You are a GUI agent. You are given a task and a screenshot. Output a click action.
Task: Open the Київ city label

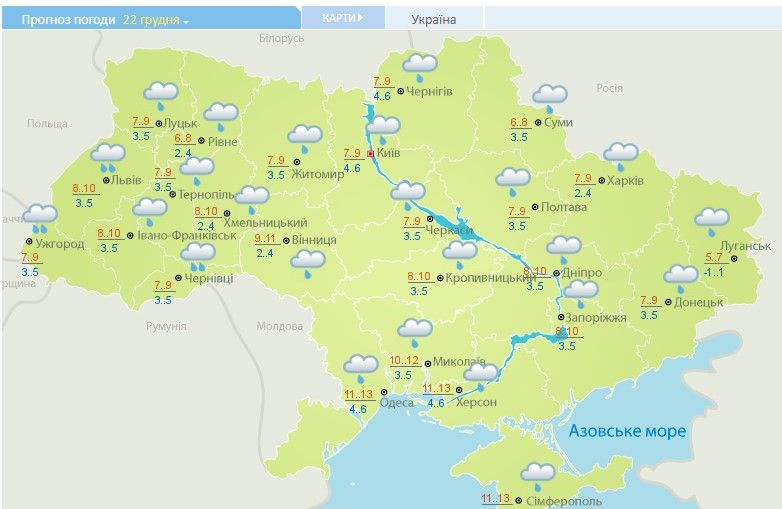tap(388, 153)
